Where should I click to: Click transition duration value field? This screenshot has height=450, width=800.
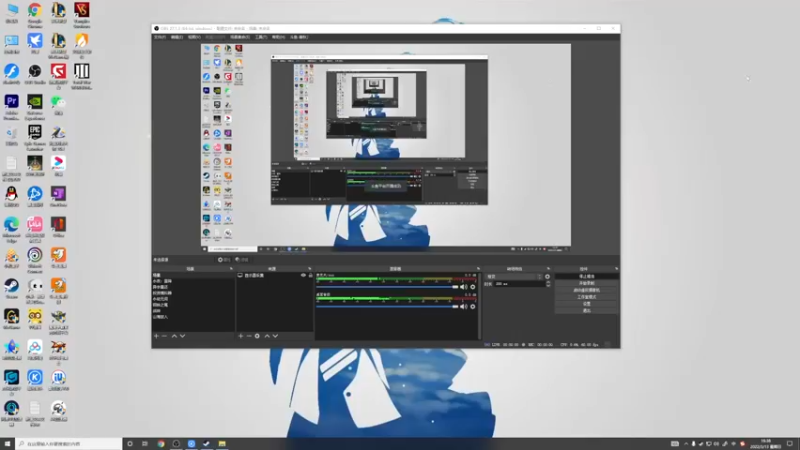[519, 284]
